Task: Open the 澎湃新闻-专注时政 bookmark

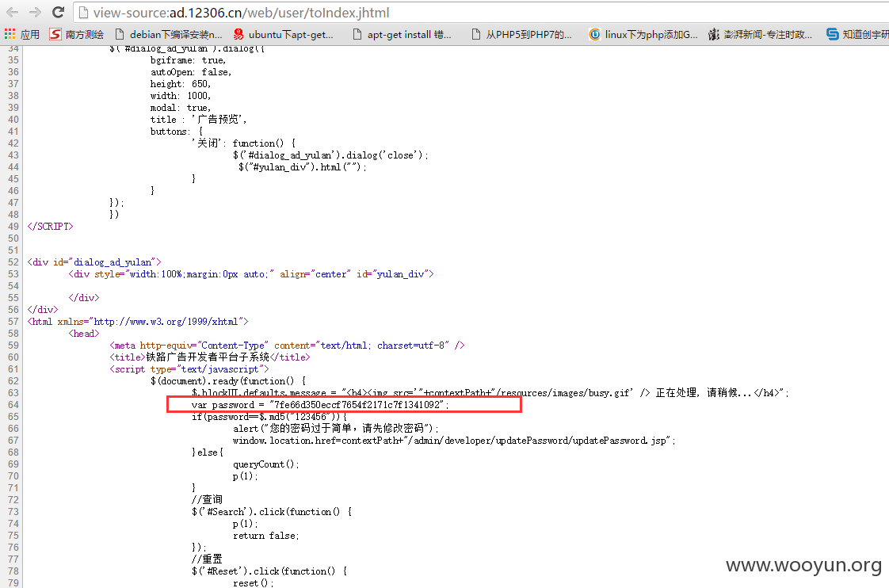Action: [x=761, y=35]
